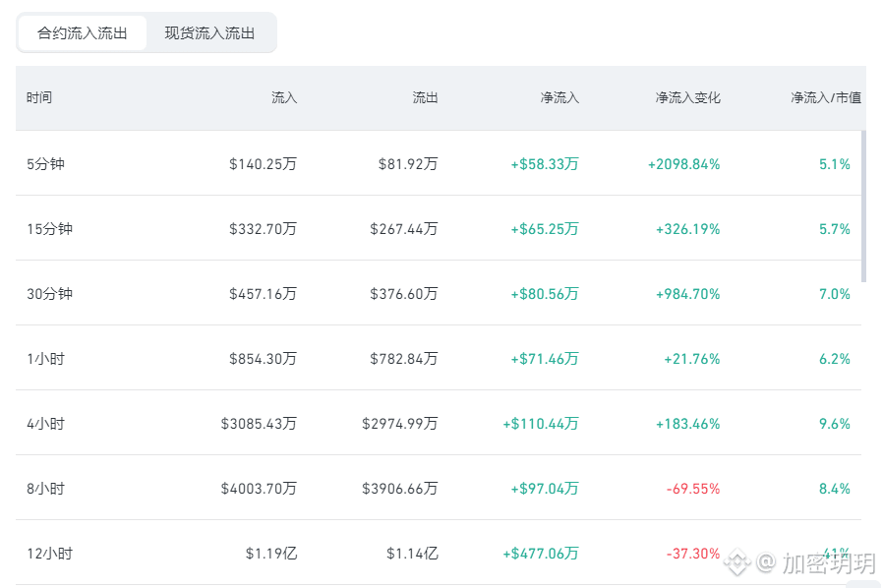Switch to 合约流入流出 tab
883x588 pixels.
pyautogui.click(x=83, y=33)
